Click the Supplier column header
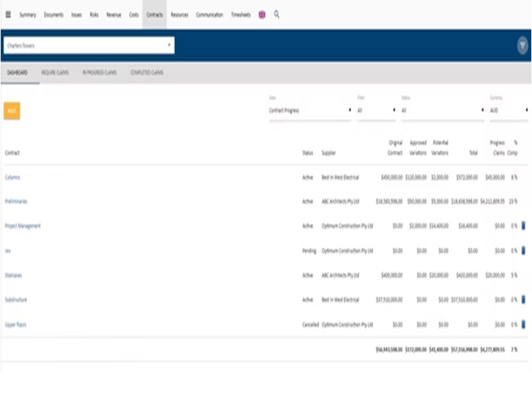This screenshot has height=399, width=532. click(x=329, y=153)
